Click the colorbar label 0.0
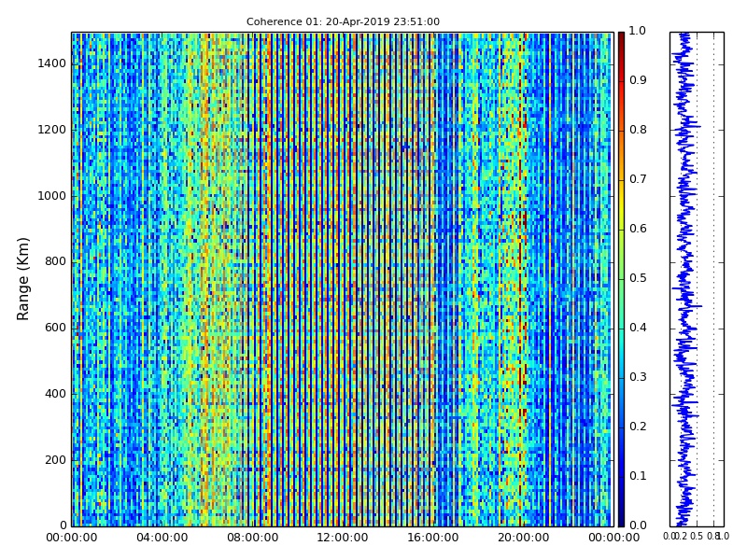Viewport: 747px width, 560px height. click(638, 525)
